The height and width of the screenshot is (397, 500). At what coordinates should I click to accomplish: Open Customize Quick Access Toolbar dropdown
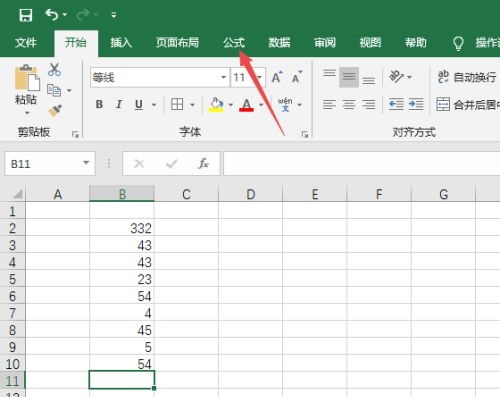pos(114,15)
